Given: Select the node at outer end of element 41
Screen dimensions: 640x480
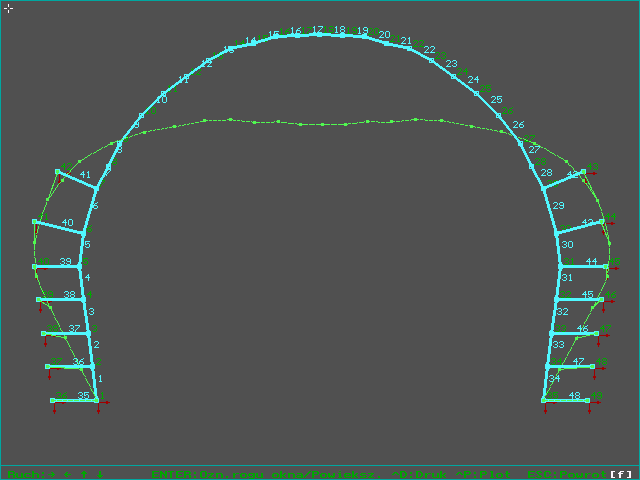Looking at the screenshot, I should (x=58, y=172).
